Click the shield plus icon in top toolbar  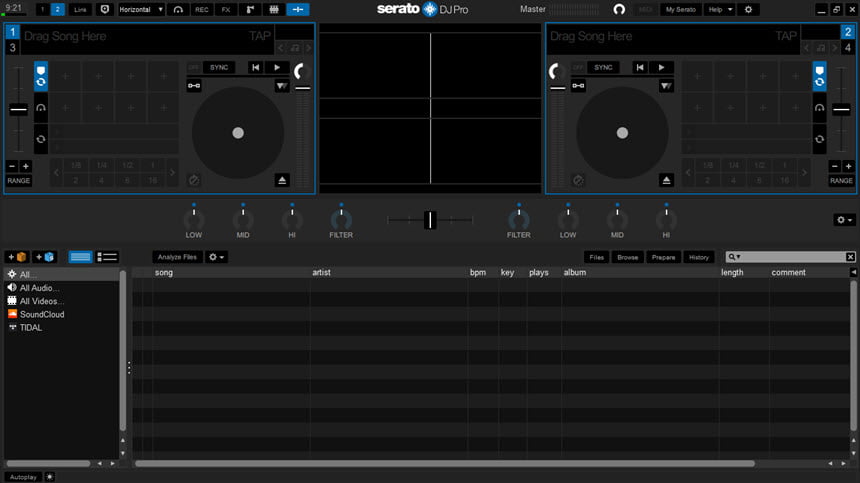click(105, 9)
